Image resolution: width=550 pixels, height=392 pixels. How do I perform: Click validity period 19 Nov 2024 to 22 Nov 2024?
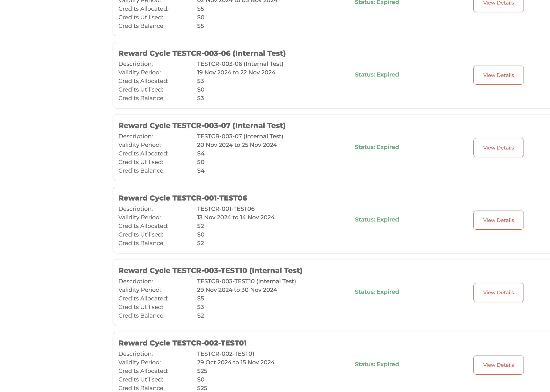(x=236, y=72)
